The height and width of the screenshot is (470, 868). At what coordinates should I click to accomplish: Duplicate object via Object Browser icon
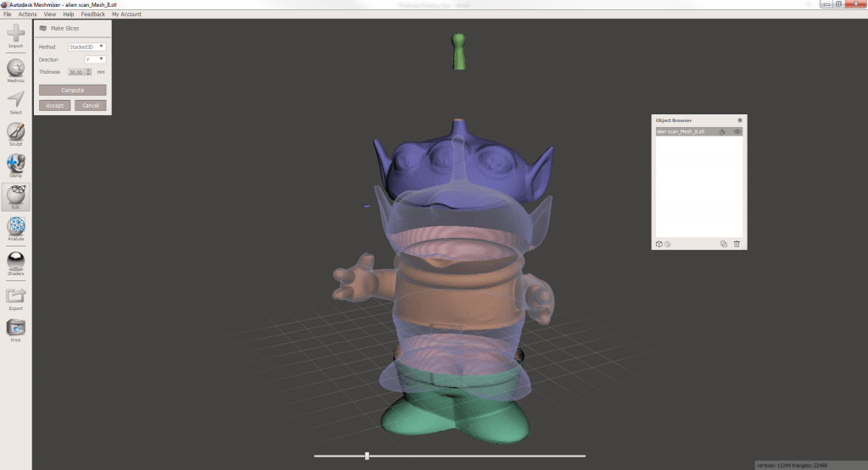click(724, 244)
